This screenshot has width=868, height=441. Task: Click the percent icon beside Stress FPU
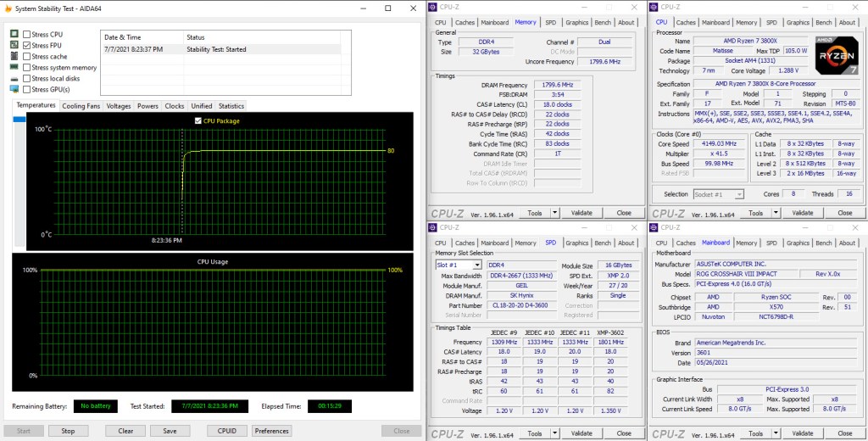coord(14,45)
